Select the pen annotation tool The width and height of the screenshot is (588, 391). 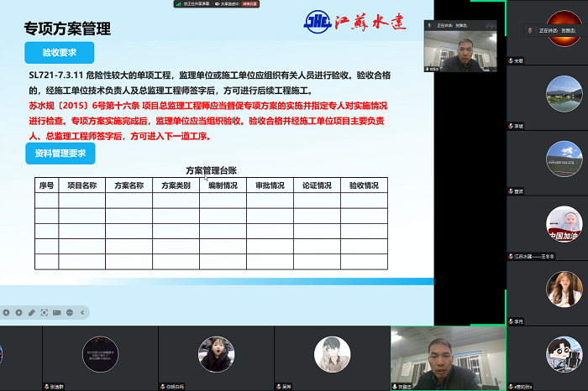31,312
